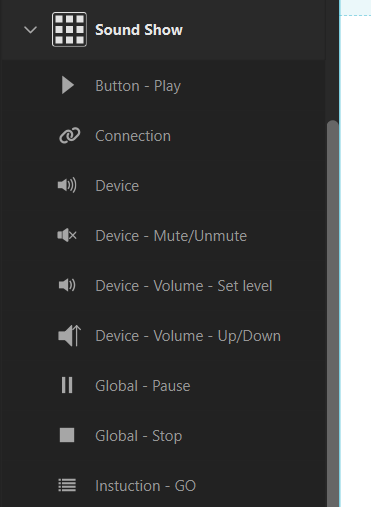Click the volume up arrow speaker icon
Image resolution: width=371 pixels, height=507 pixels.
[69, 335]
